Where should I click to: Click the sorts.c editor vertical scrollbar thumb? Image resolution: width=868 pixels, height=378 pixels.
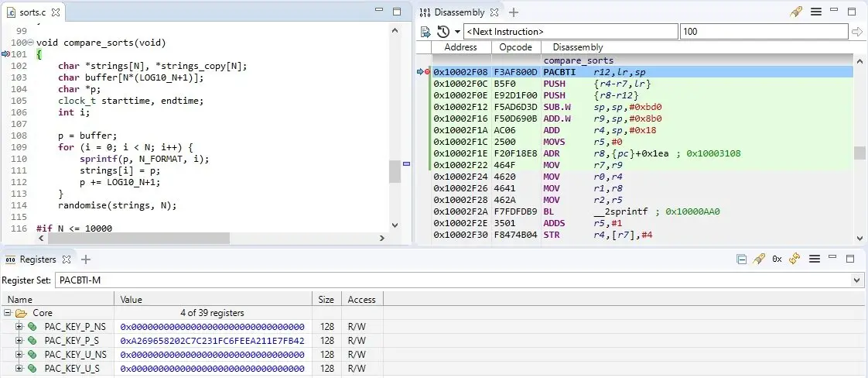click(x=394, y=171)
